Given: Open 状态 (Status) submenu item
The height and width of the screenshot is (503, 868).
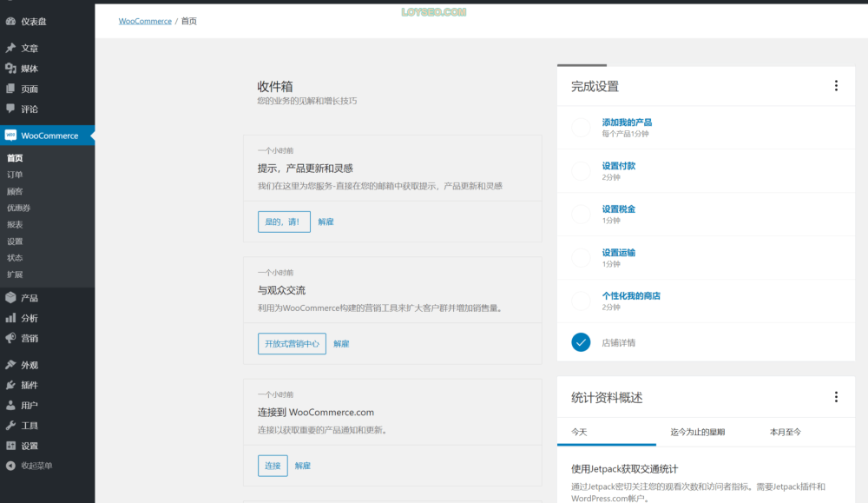Looking at the screenshot, I should (15, 258).
